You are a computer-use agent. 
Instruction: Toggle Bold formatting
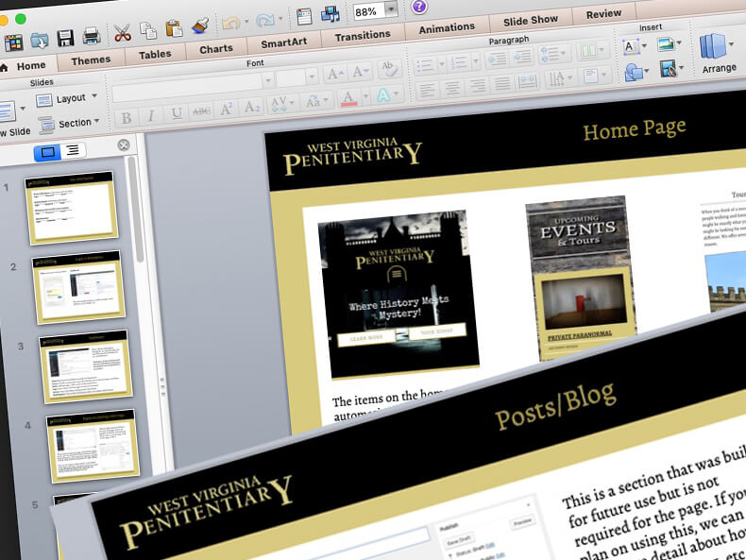(x=126, y=117)
